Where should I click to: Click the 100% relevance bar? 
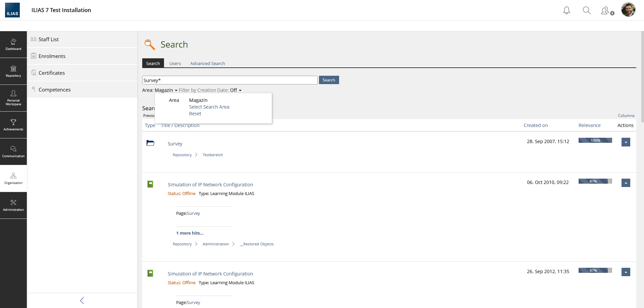tap(595, 140)
